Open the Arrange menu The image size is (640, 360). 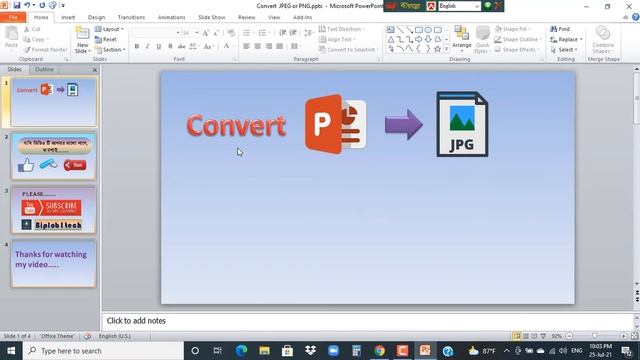tap(462, 39)
